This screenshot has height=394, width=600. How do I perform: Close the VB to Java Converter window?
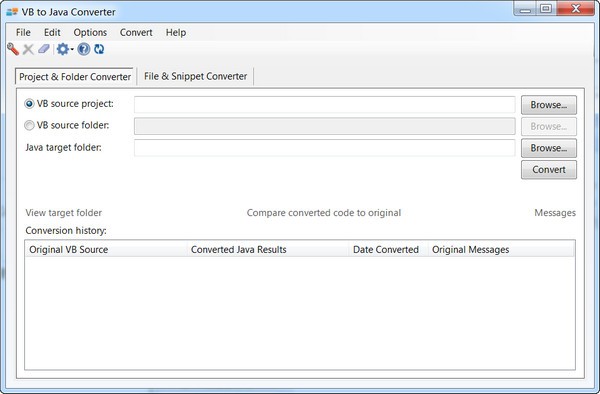(576, 8)
